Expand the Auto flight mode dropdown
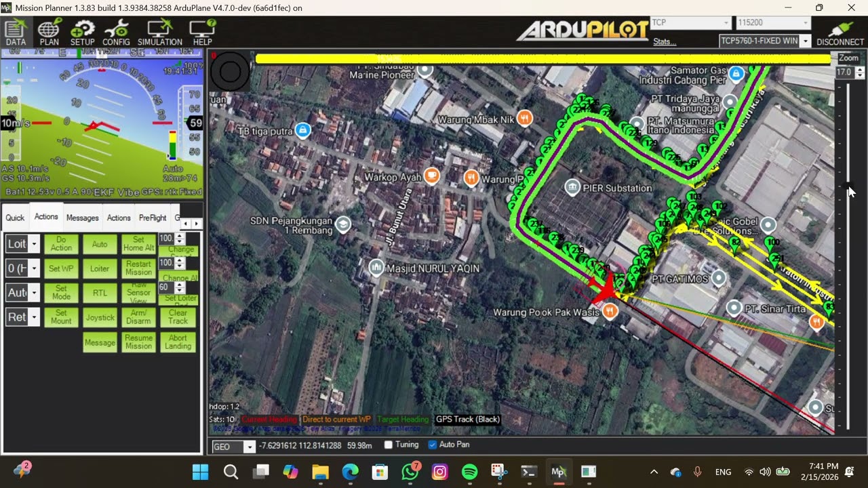The width and height of the screenshot is (868, 488). [34, 293]
